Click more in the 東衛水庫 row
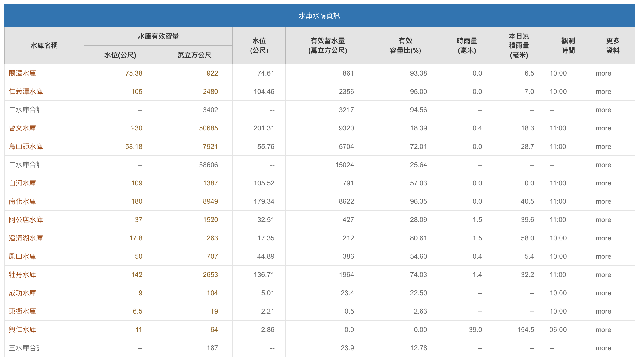Viewport: 644px width, 364px height. (603, 311)
